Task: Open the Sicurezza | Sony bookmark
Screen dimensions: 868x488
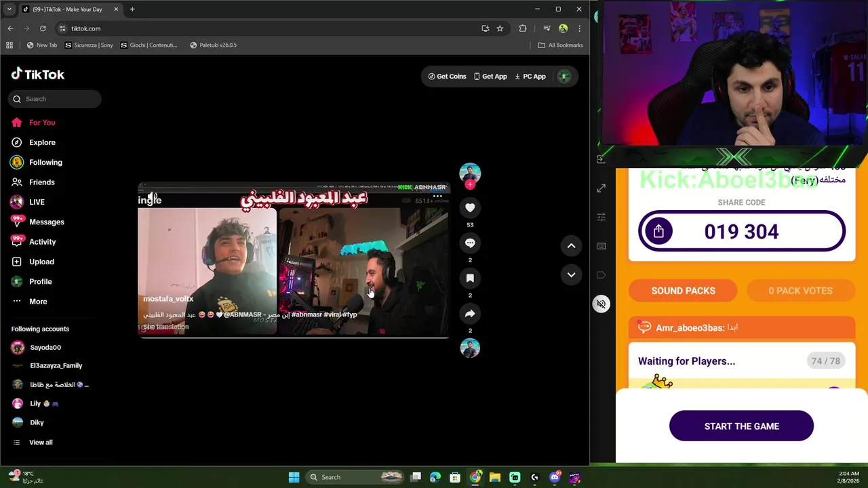Action: (x=89, y=45)
